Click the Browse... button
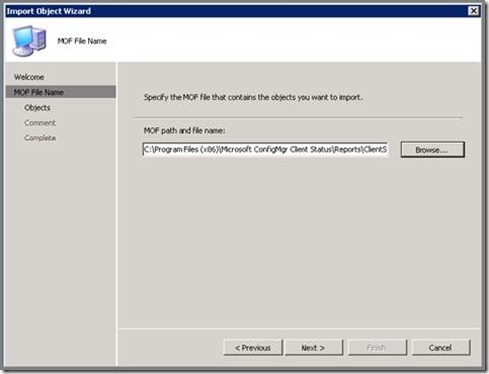 (x=432, y=150)
